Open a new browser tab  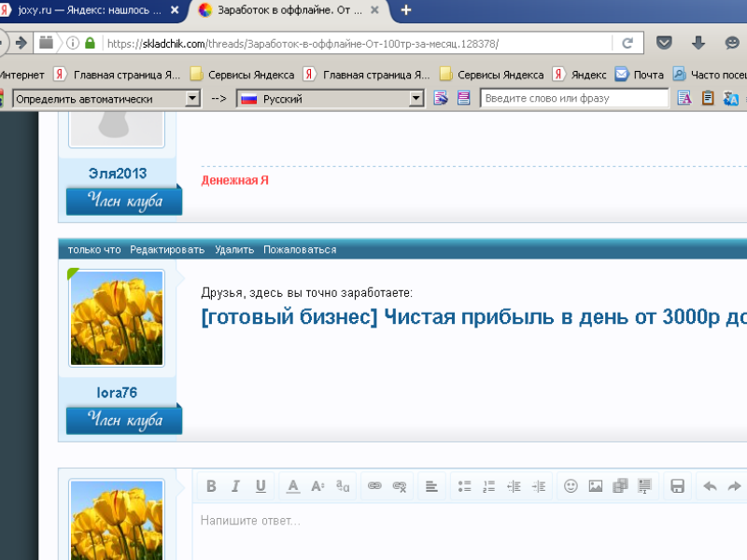pyautogui.click(x=406, y=10)
